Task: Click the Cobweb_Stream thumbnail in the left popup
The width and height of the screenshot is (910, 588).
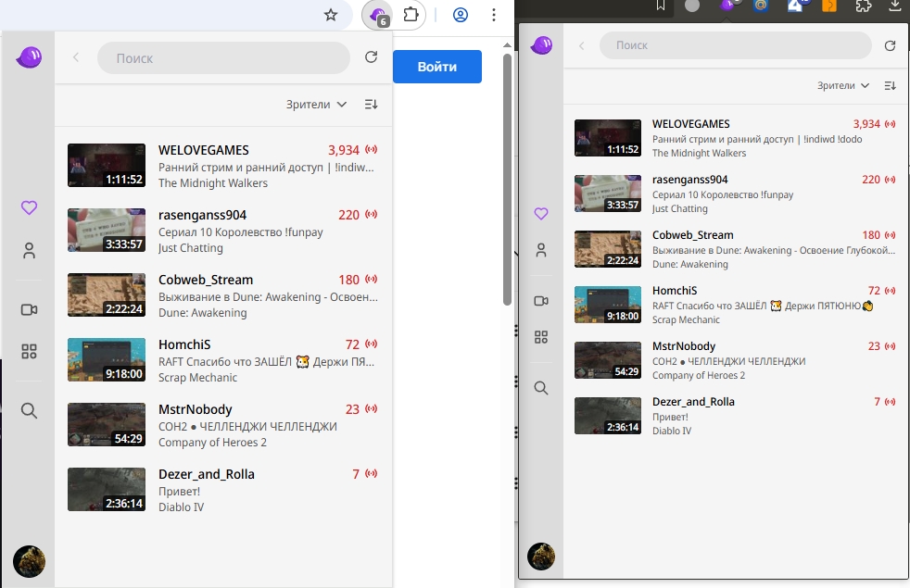Action: (x=107, y=294)
